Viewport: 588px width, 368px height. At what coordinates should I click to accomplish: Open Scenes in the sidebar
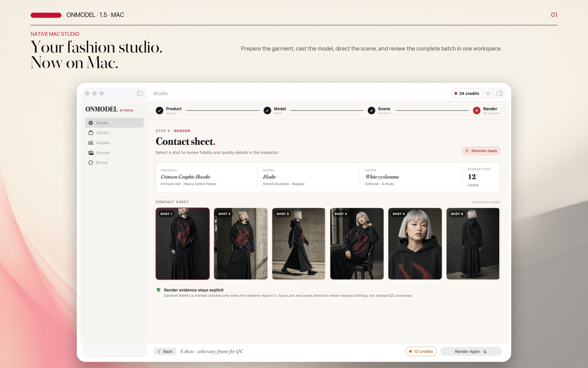114,153
